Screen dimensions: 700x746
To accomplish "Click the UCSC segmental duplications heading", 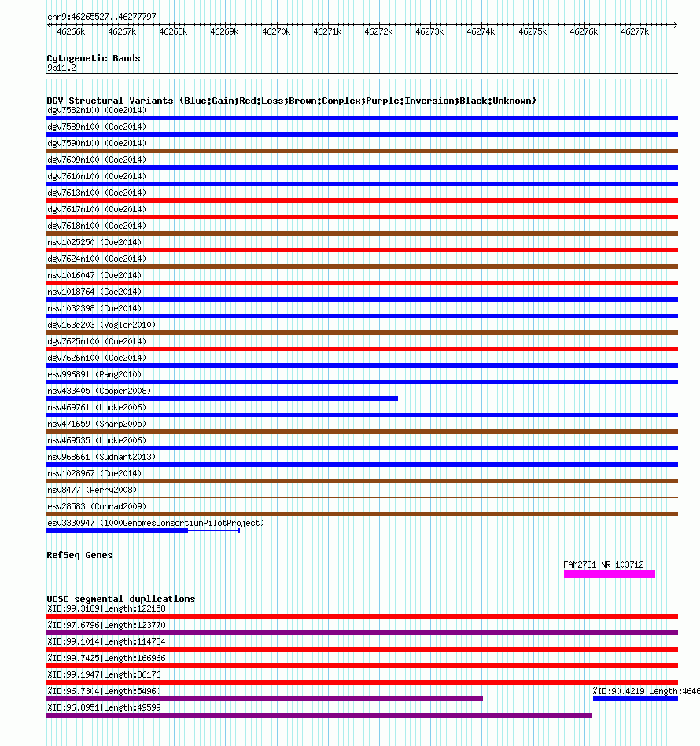I will [x=121, y=599].
